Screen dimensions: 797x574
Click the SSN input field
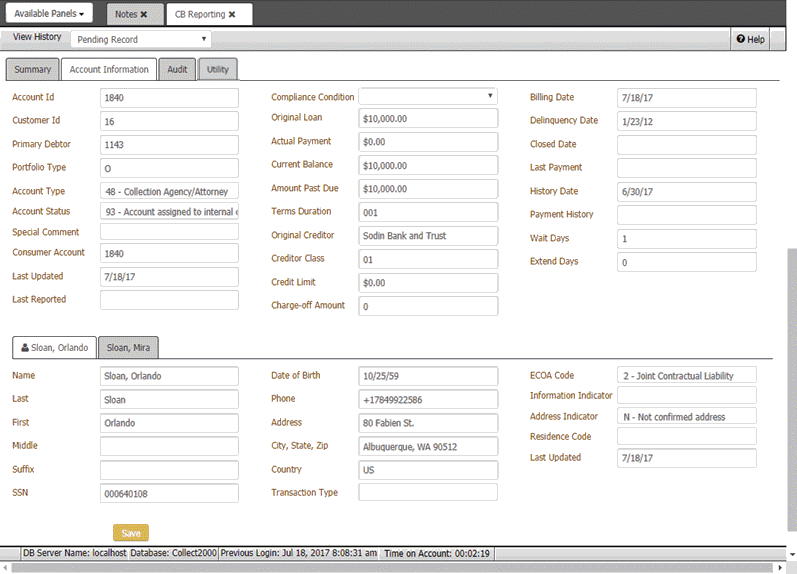[169, 493]
